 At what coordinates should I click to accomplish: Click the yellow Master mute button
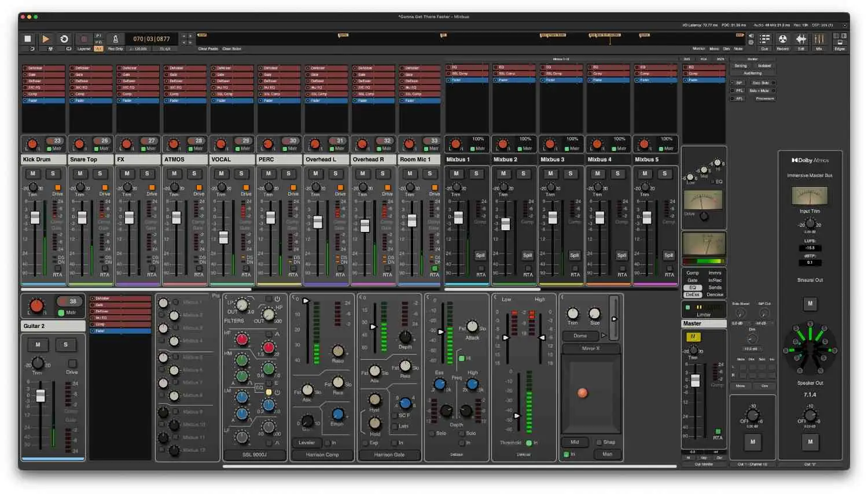[x=693, y=337]
